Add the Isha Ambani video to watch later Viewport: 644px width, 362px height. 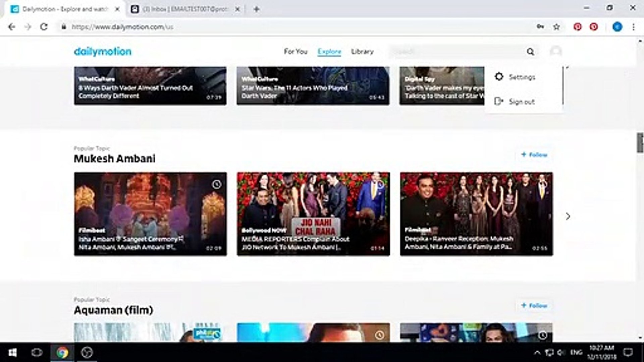pos(217,184)
